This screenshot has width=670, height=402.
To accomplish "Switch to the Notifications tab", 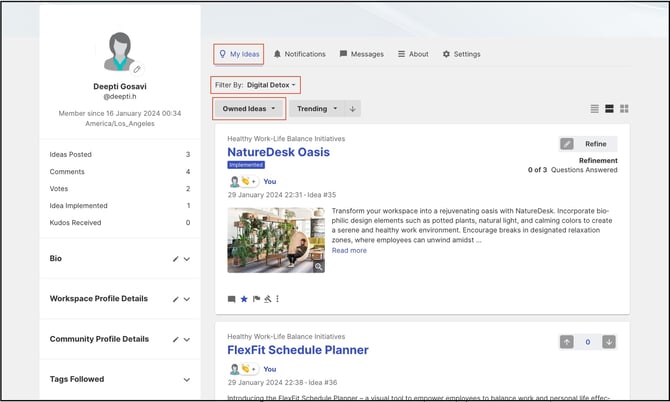I will click(x=300, y=54).
